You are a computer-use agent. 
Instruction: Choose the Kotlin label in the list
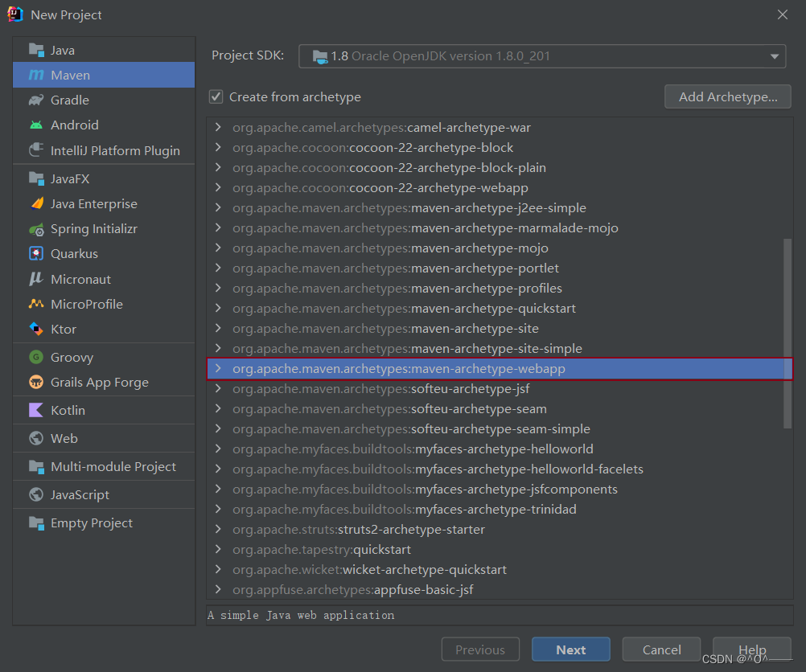(x=68, y=410)
